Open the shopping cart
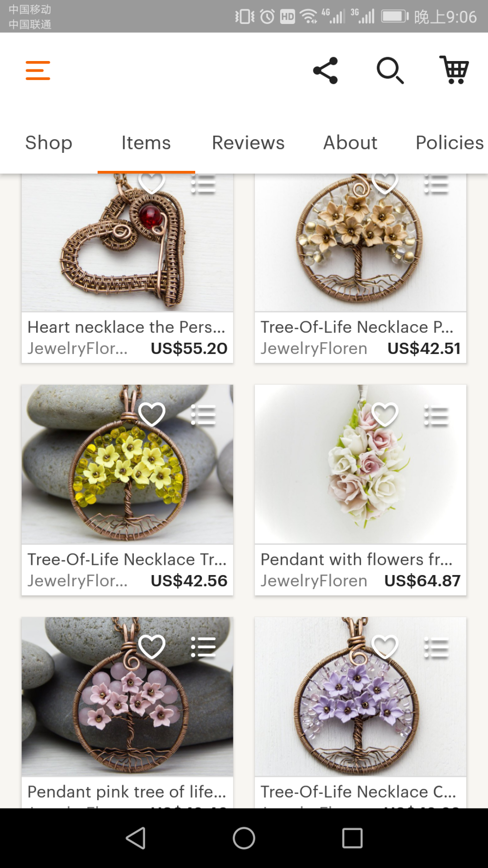This screenshot has width=488, height=868. click(x=454, y=70)
